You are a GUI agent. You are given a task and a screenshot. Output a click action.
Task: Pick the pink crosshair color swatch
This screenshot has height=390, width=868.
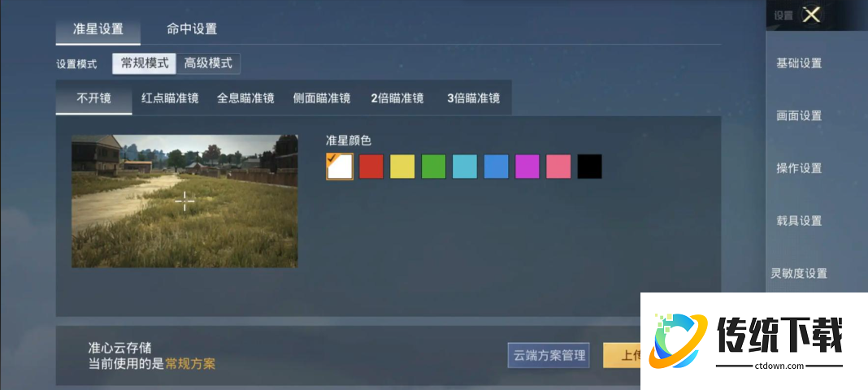558,167
